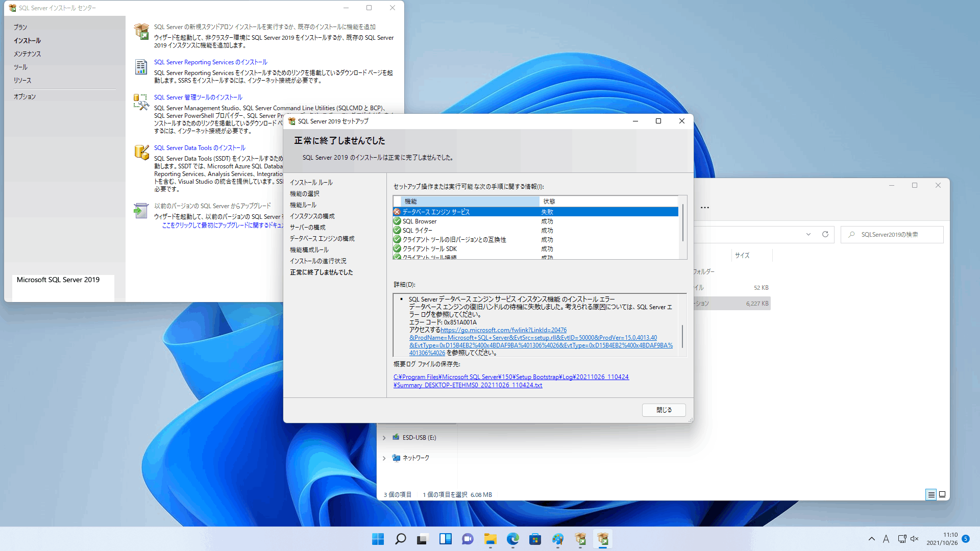Click the success check icon for SQL Browser
Viewport: 980px width, 551px height.
click(x=397, y=221)
